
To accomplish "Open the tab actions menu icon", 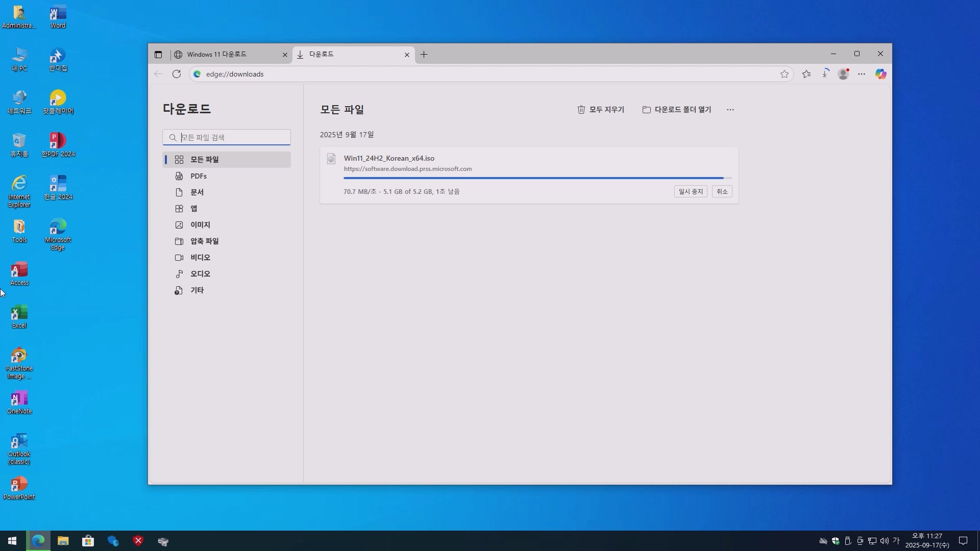I will pyautogui.click(x=158, y=55).
